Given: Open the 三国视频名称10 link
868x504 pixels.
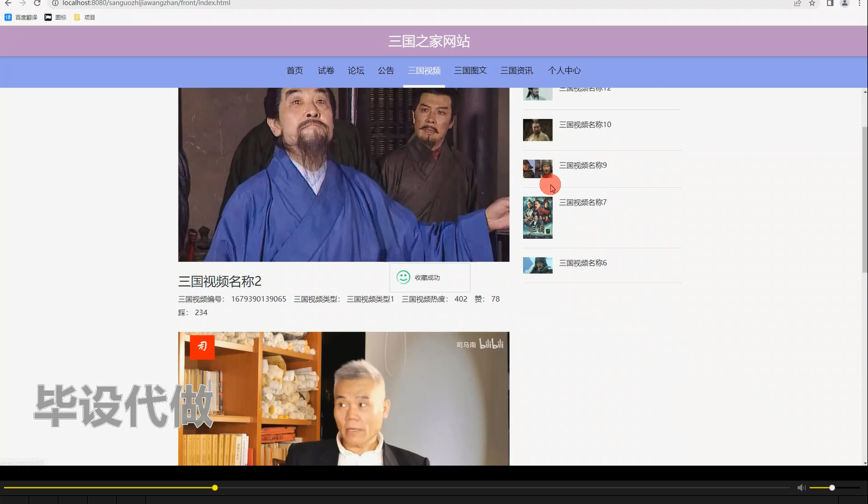Looking at the screenshot, I should [x=585, y=124].
